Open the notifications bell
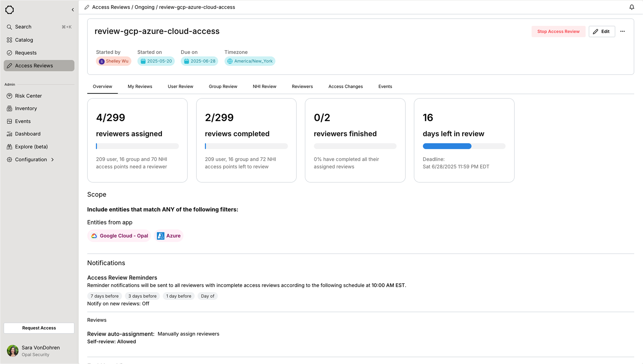This screenshot has height=364, width=643. 631,7
